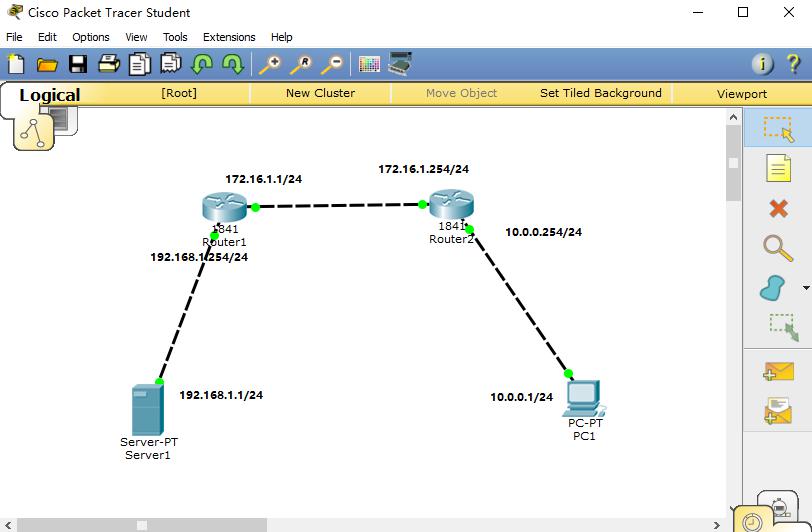Click the Viewport button
This screenshot has width=812, height=532.
742,94
